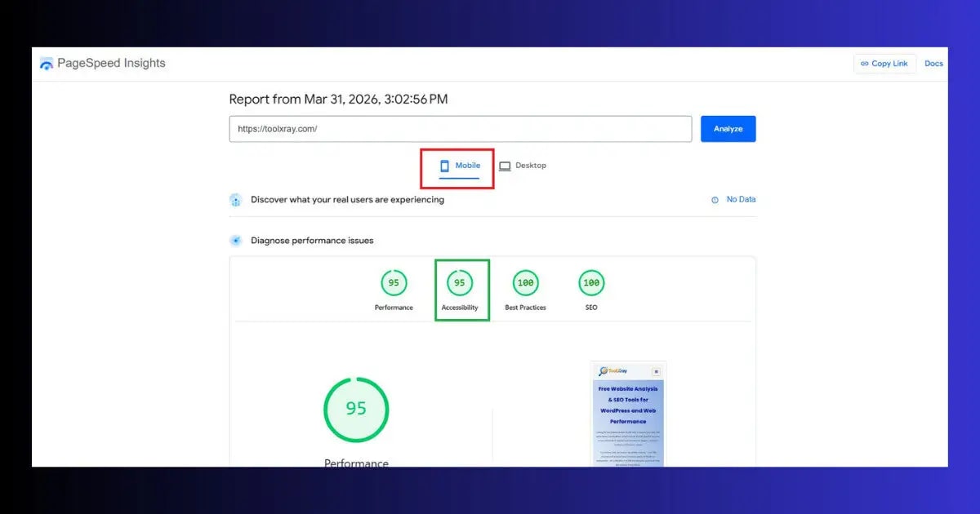Select the Mobile phone icon
This screenshot has width=980, height=514.
point(446,165)
